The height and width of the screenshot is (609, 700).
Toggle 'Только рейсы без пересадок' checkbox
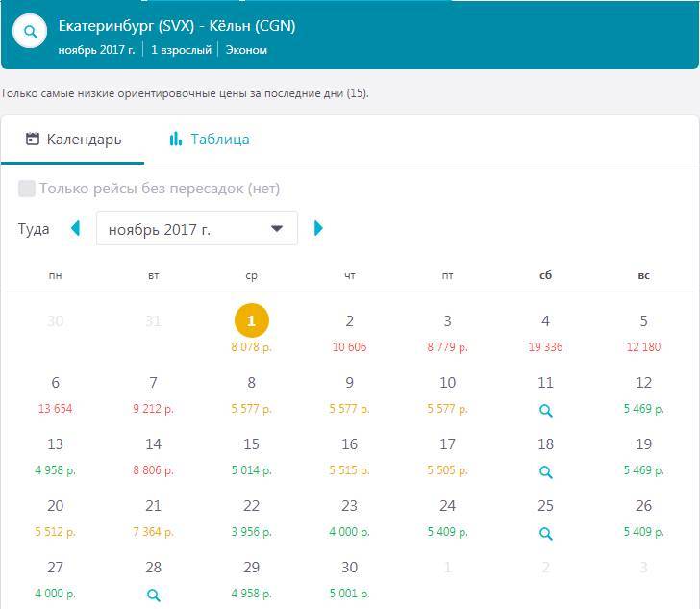click(x=27, y=189)
